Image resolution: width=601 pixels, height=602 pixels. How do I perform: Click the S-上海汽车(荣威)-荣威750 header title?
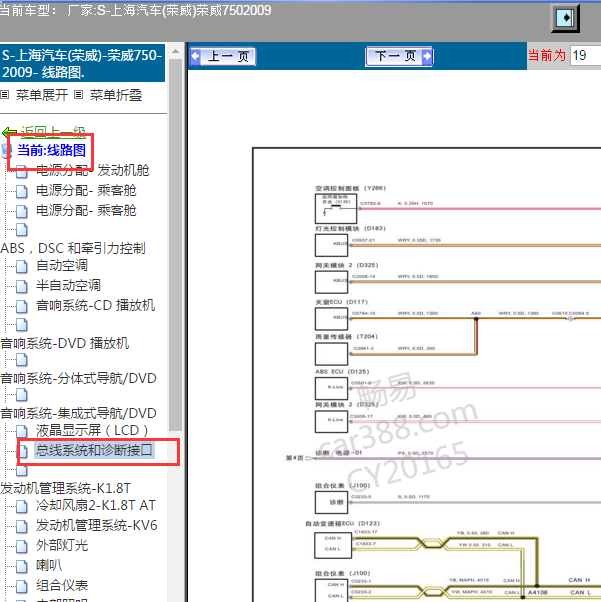[x=82, y=63]
